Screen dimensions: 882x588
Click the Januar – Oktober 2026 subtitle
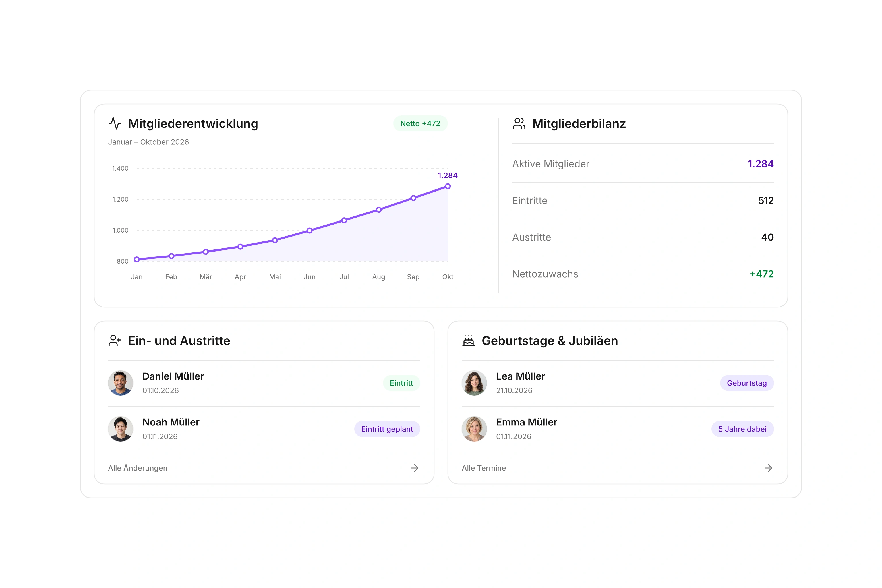point(148,142)
